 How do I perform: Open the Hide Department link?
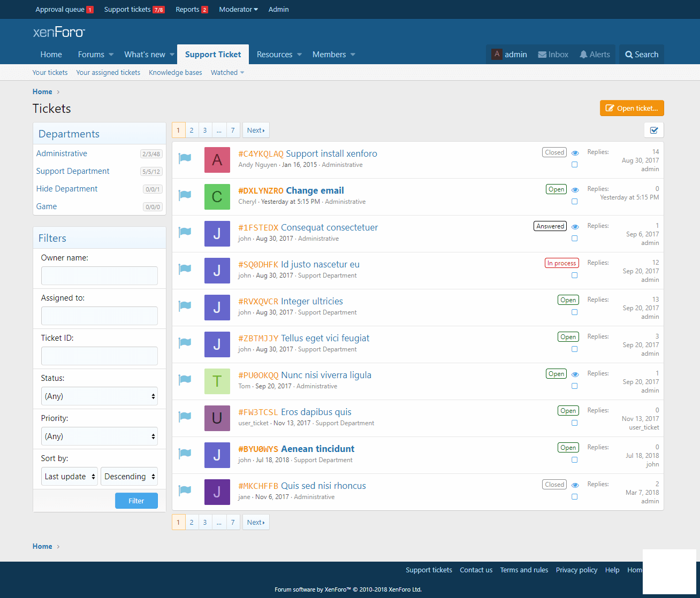[x=67, y=189]
